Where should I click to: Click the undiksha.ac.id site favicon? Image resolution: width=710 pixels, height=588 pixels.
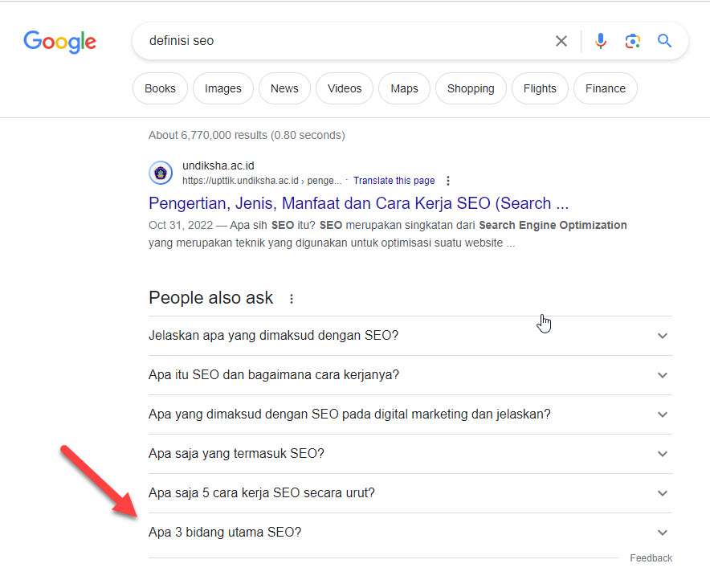[x=161, y=173]
